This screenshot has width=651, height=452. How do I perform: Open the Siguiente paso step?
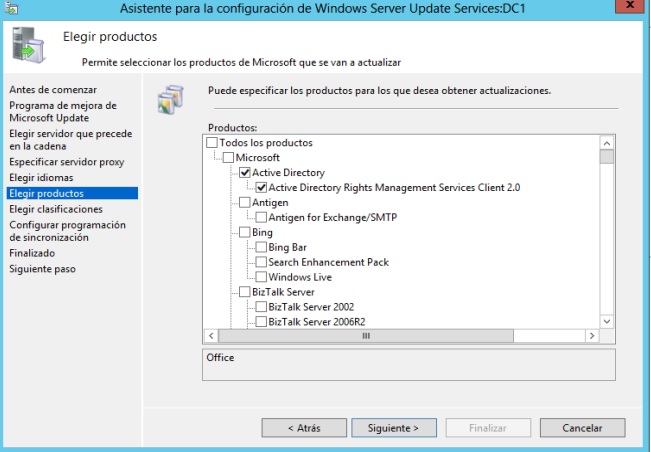point(42,269)
